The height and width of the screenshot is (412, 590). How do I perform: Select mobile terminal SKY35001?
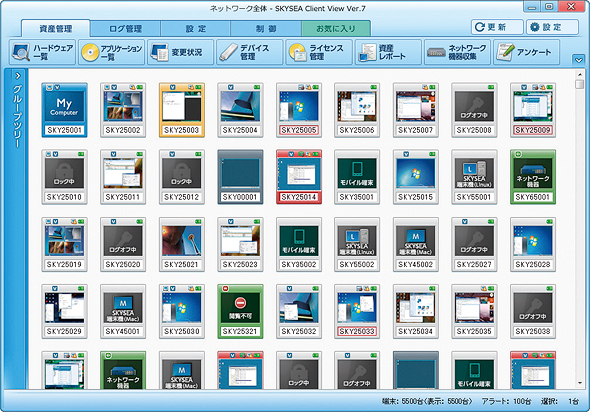tap(357, 177)
